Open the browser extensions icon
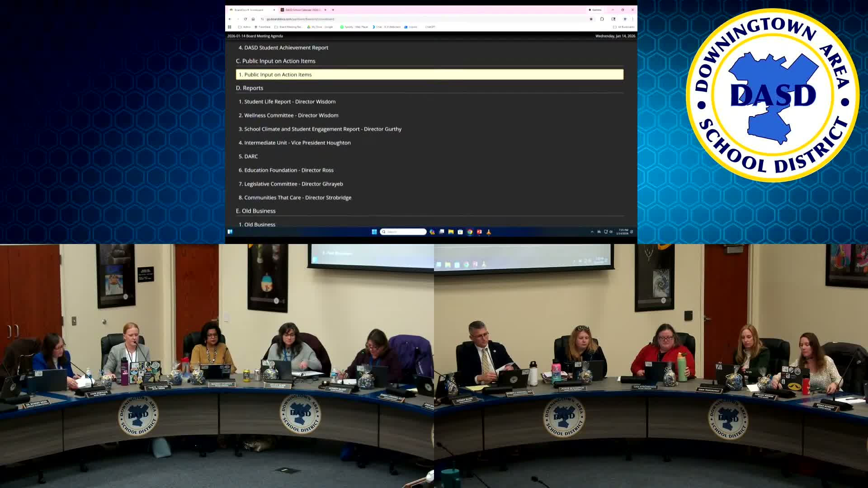The height and width of the screenshot is (488, 868). point(602,19)
